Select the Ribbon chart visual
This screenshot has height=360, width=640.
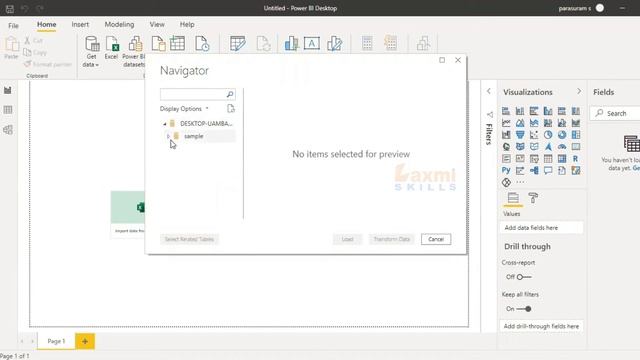click(576, 123)
